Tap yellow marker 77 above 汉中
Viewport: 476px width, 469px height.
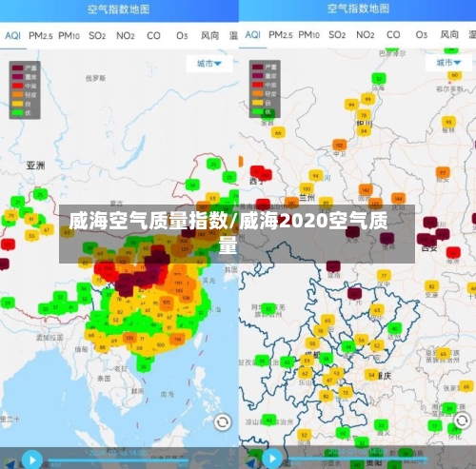[x=384, y=276]
